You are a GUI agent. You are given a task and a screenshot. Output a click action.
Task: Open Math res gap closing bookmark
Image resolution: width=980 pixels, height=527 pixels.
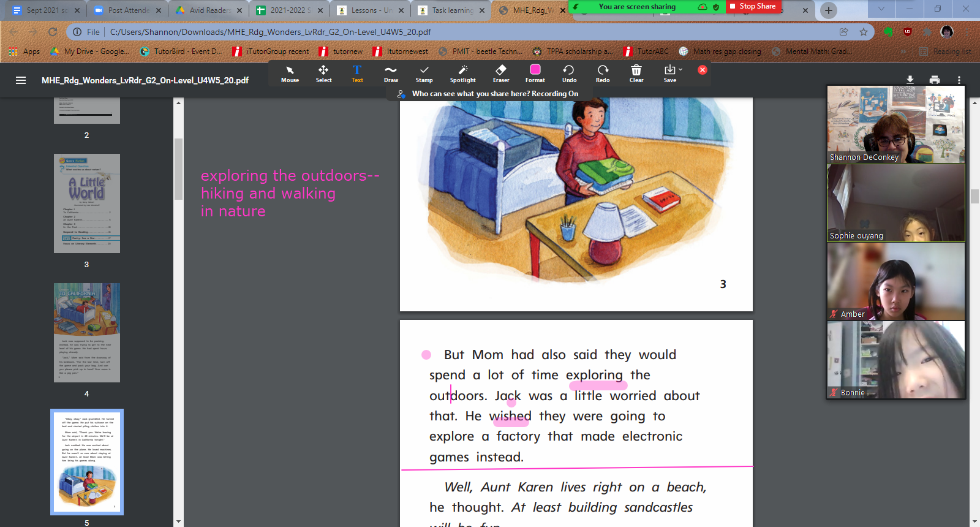pyautogui.click(x=720, y=51)
